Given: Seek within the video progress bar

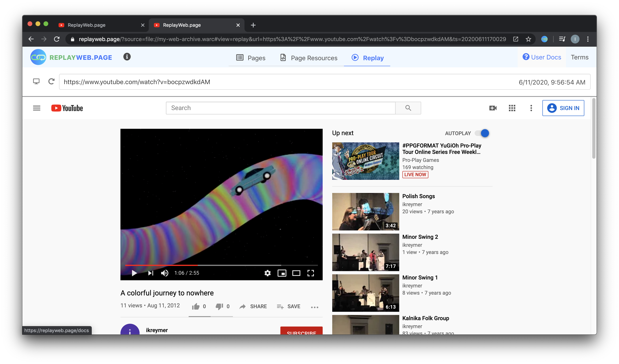Looking at the screenshot, I should click(x=221, y=265).
